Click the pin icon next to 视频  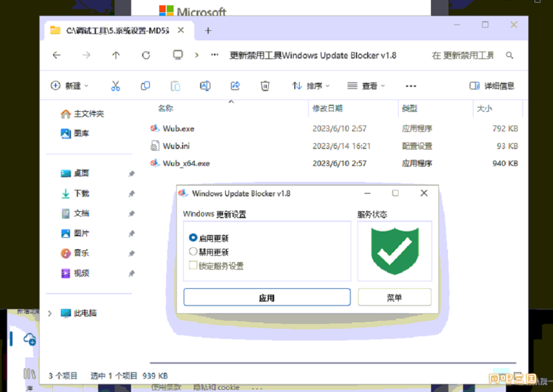point(132,274)
